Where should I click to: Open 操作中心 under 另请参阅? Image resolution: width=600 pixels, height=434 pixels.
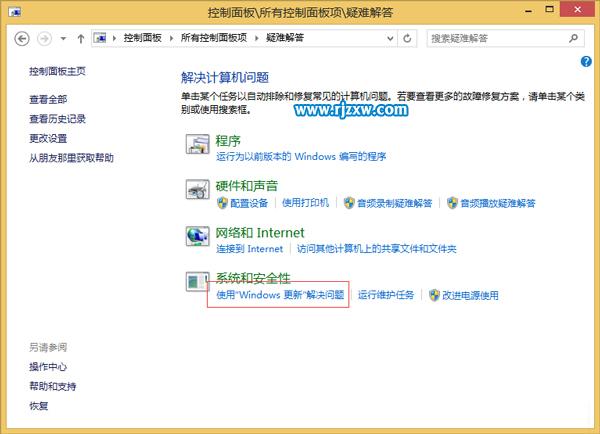point(48,367)
